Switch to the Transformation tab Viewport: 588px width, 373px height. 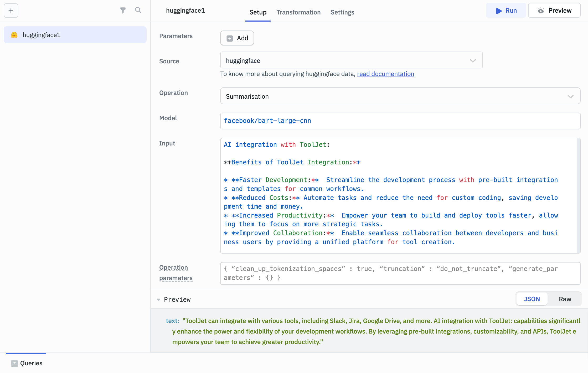pos(298,12)
